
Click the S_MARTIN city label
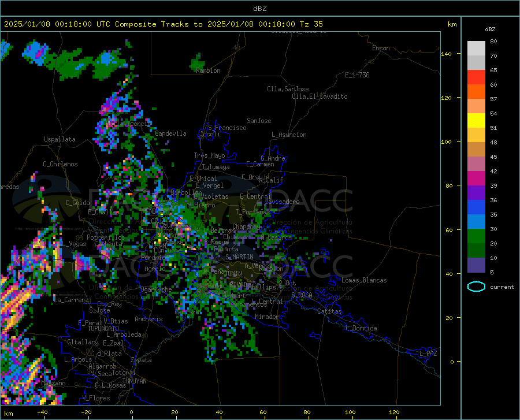coord(239,257)
